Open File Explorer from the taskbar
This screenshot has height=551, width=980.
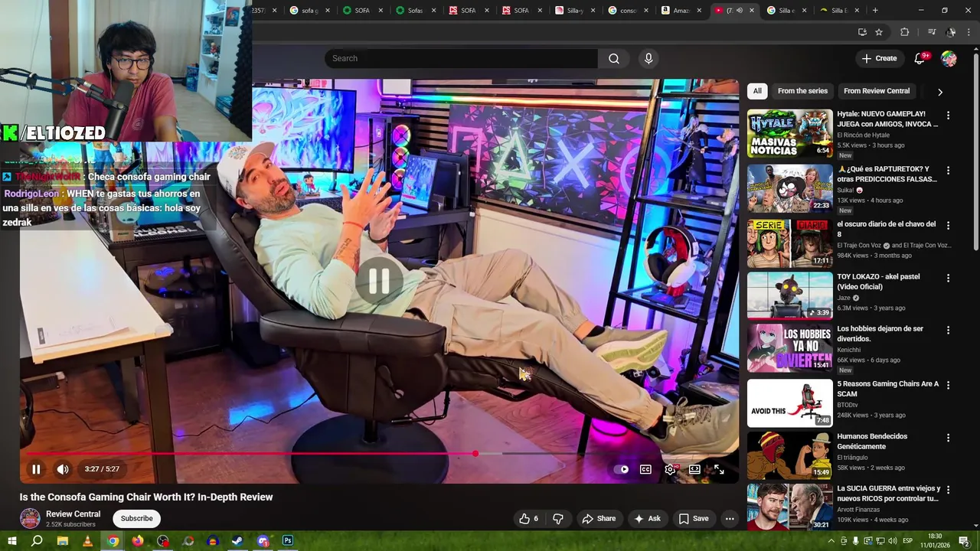[x=63, y=541]
